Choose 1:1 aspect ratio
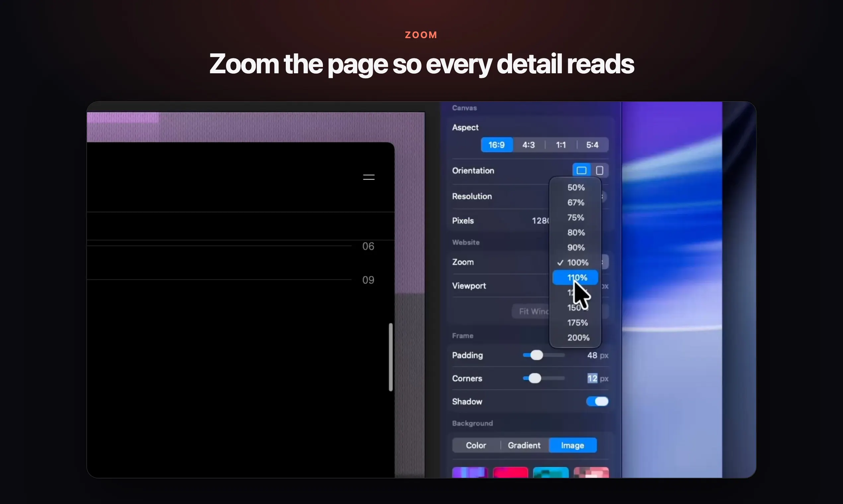This screenshot has width=843, height=504. click(561, 145)
